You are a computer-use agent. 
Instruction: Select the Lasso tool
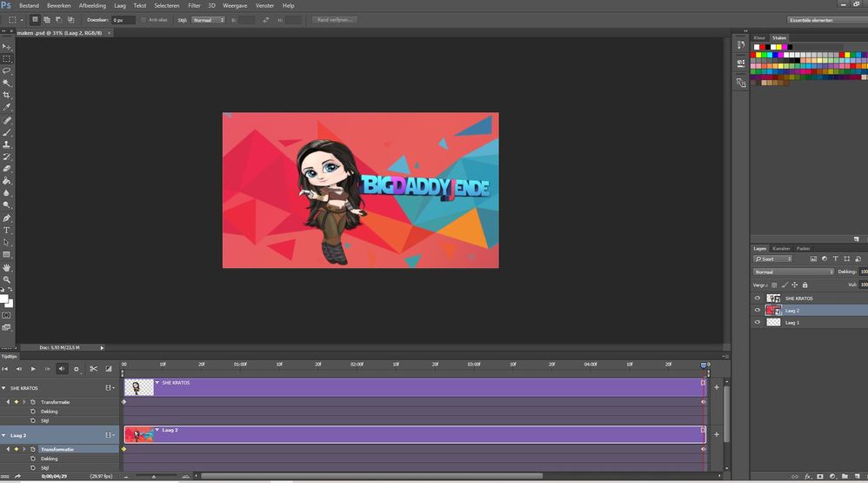[7, 70]
